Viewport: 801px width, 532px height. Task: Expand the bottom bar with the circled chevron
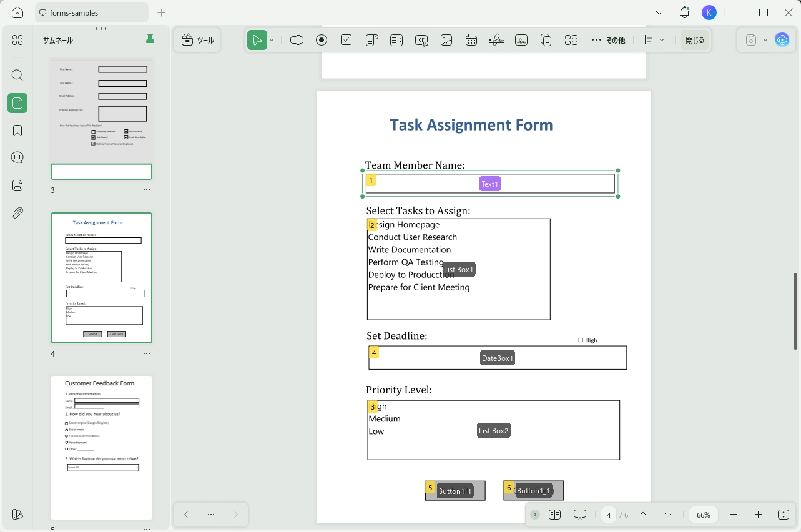point(535,515)
